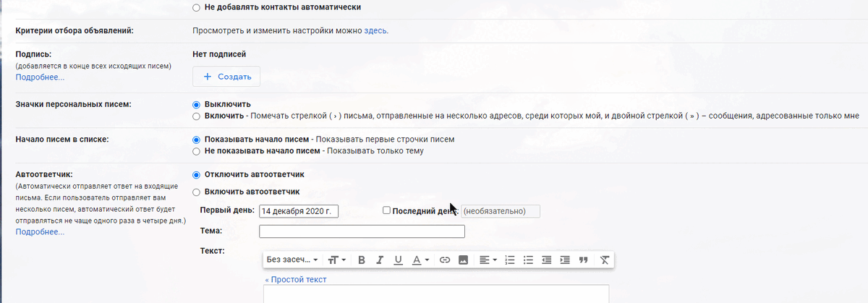Open the 'Без засеч...' font dropdown
The width and height of the screenshot is (868, 303).
tap(293, 260)
